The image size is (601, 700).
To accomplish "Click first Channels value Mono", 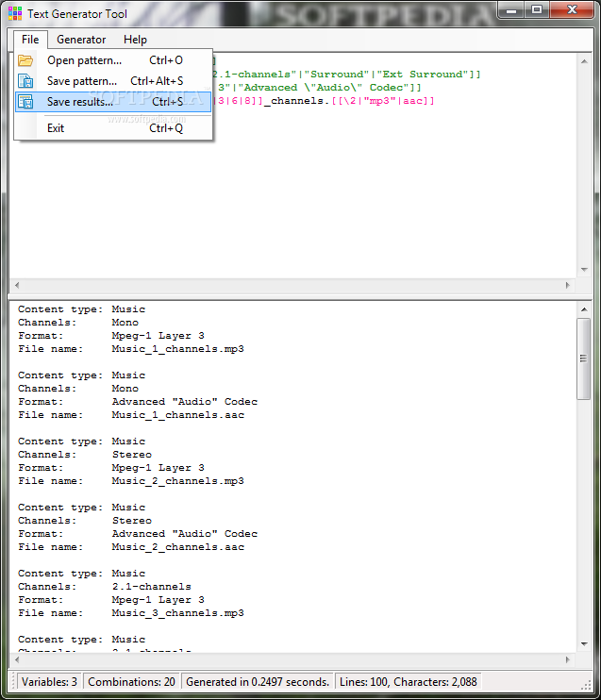I will pos(125,323).
